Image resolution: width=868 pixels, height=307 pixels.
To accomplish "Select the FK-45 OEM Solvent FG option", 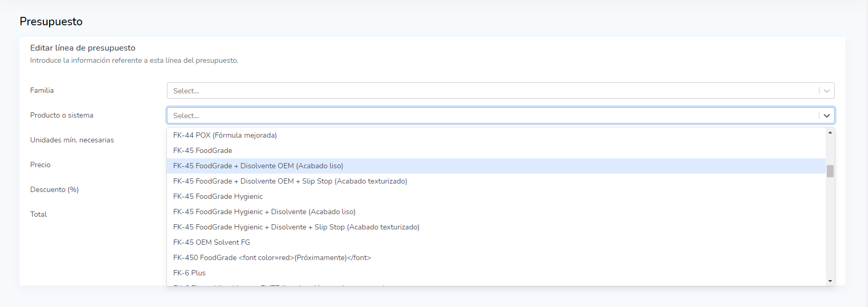I will (x=212, y=243).
